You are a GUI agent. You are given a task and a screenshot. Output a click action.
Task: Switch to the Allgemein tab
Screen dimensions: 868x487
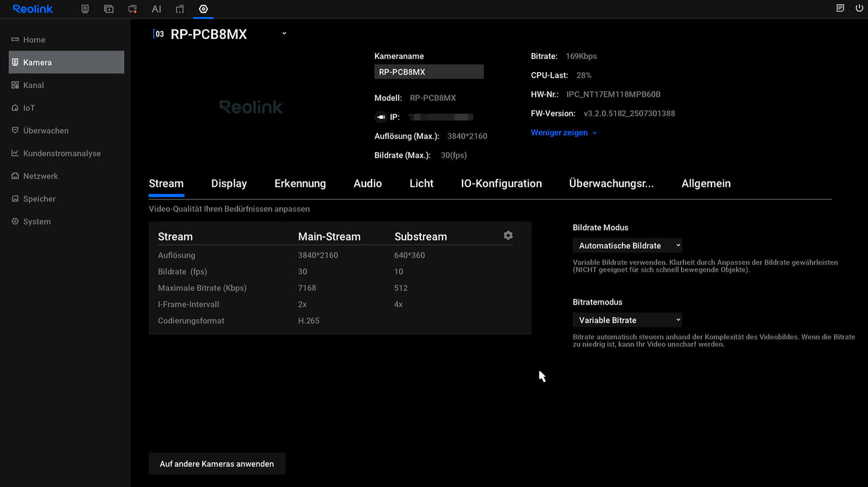tap(706, 184)
